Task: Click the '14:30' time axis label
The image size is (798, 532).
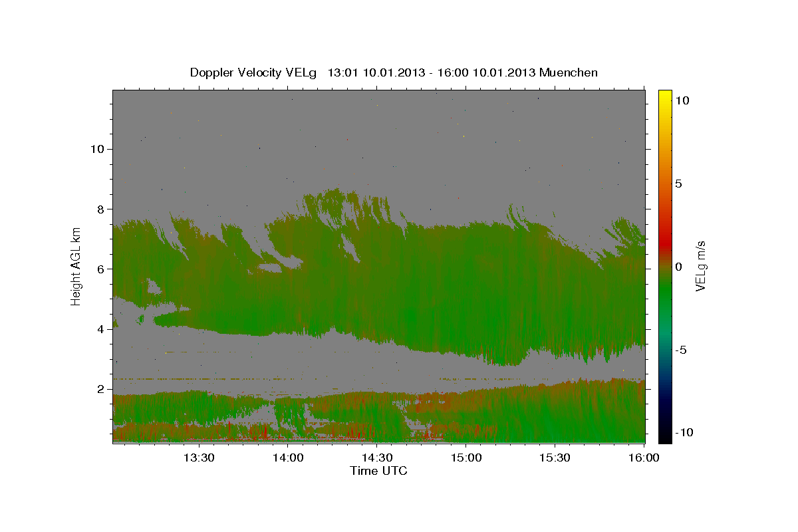Action: point(376,458)
